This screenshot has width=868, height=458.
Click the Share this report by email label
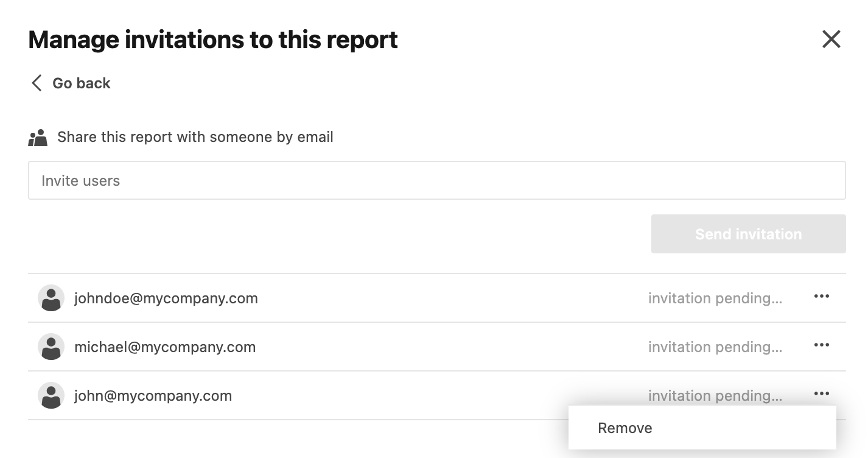click(x=195, y=137)
